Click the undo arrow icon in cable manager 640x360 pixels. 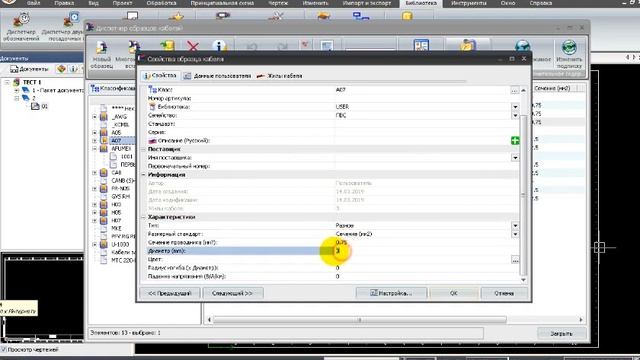pyautogui.click(x=252, y=47)
